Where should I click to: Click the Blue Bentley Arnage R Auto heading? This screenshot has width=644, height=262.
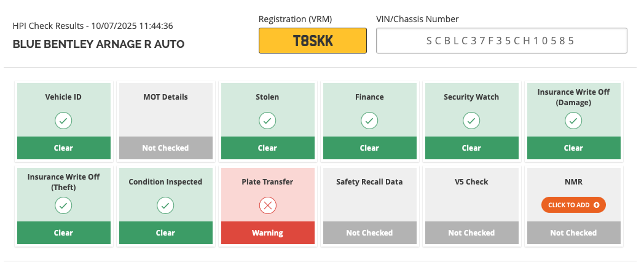point(98,44)
